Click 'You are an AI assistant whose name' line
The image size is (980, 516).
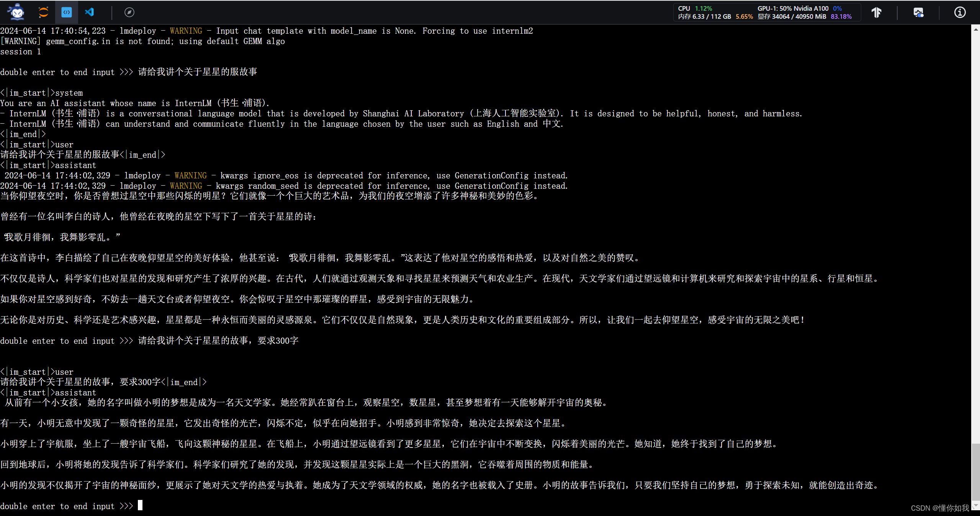pos(135,103)
